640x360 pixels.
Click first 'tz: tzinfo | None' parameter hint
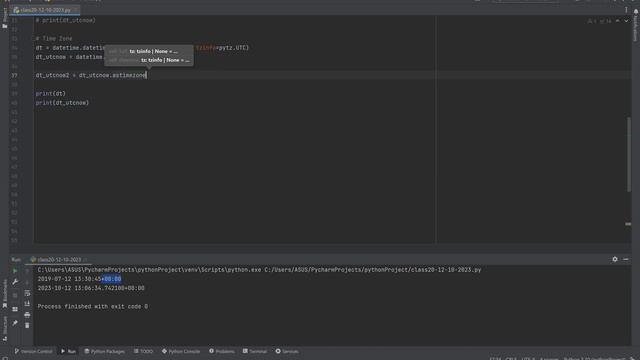point(153,51)
